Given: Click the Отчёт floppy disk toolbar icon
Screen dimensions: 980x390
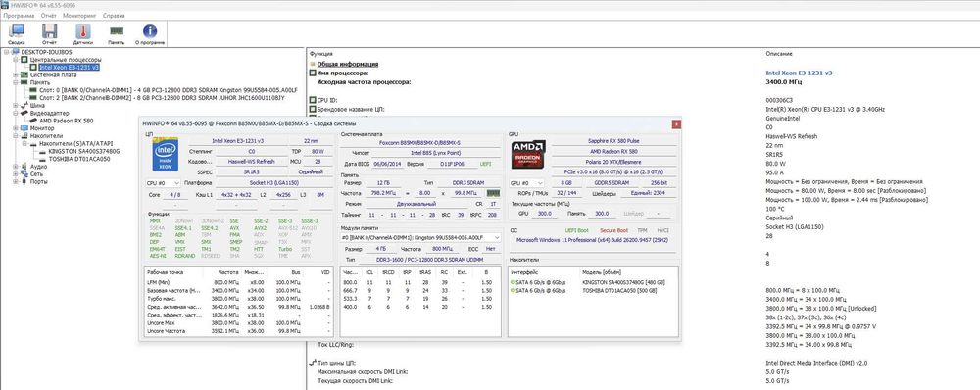Looking at the screenshot, I should pyautogui.click(x=50, y=30).
